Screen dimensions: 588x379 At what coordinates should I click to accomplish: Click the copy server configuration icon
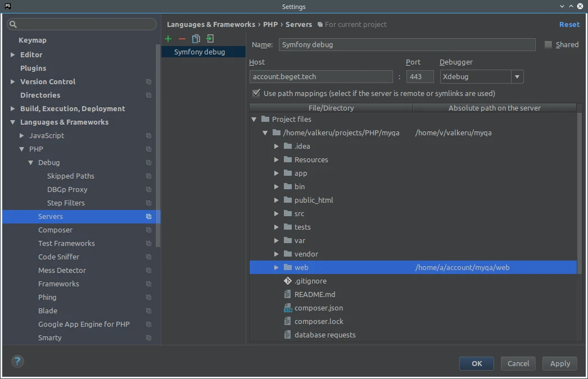point(196,39)
